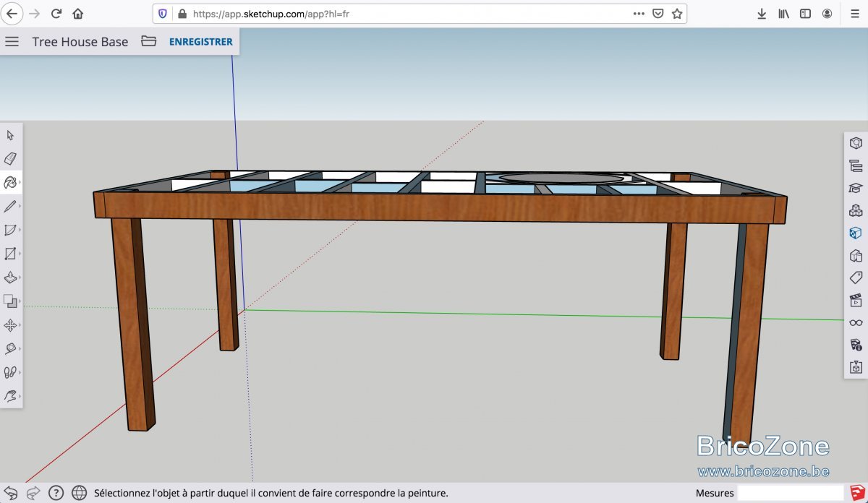Click the long front wooden beam
Viewport: 868px width, 503px height.
[441, 208]
